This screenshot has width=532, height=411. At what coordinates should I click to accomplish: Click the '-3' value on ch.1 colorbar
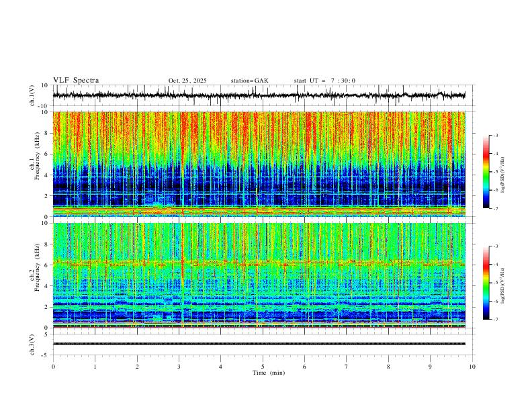[496, 135]
